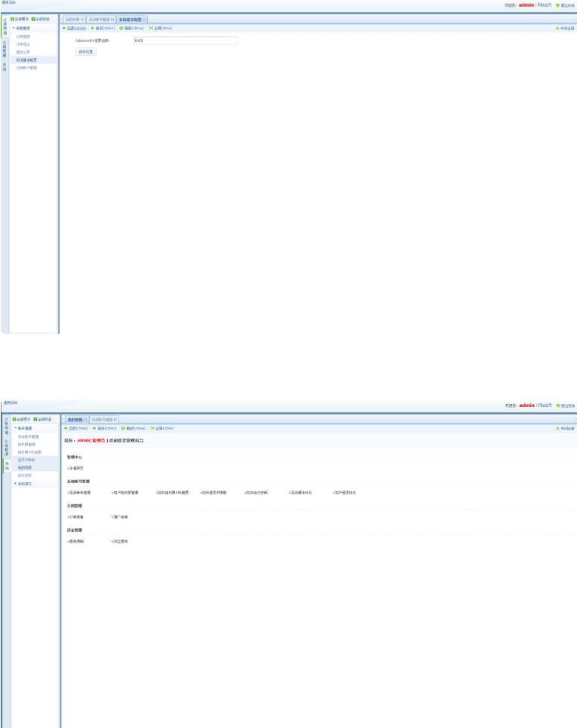Image resolution: width=577 pixels, height=728 pixels.
Task: Collapse the first tree group in upper sidebar
Action: point(14,28)
